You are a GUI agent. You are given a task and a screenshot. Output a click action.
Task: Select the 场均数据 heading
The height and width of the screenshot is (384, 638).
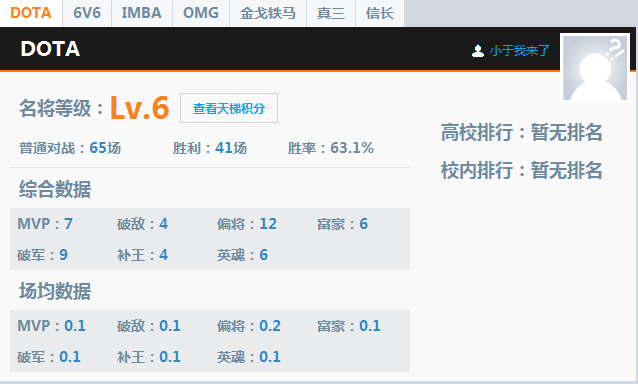(x=55, y=291)
